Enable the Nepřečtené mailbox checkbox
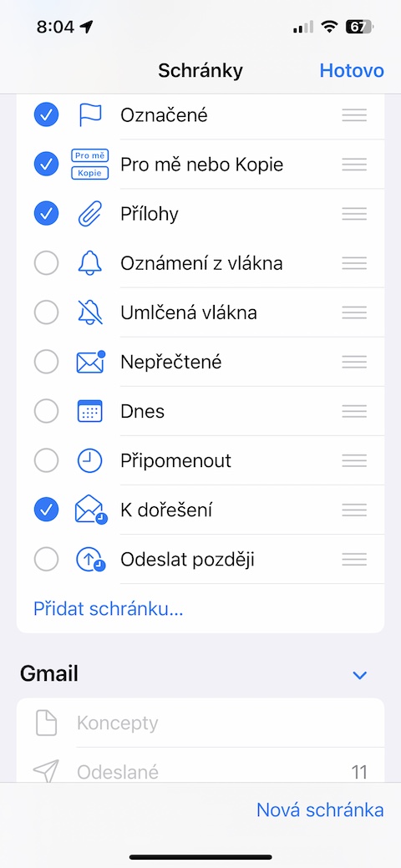 tap(47, 362)
